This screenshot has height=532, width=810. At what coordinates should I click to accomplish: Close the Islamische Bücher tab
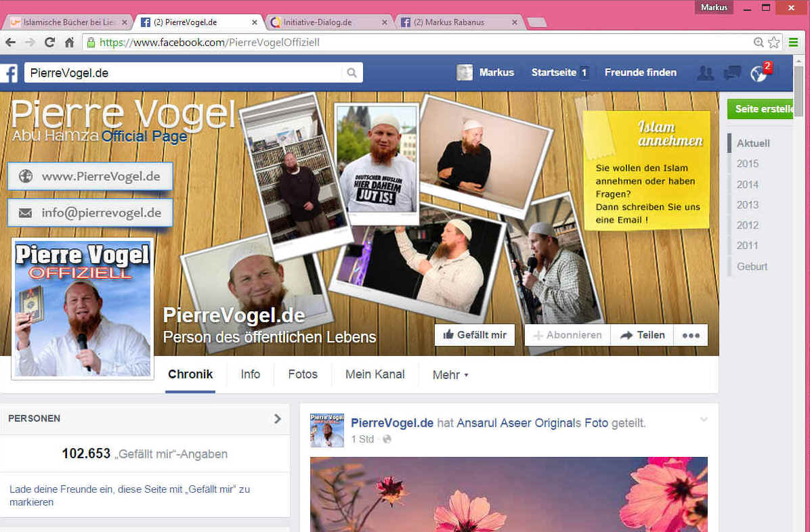(124, 22)
